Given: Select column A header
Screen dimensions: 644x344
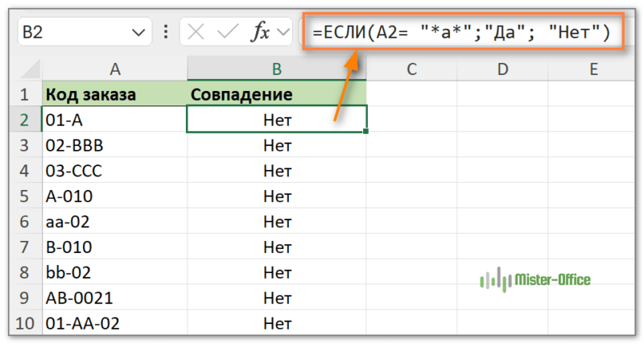Looking at the screenshot, I should click(114, 70).
